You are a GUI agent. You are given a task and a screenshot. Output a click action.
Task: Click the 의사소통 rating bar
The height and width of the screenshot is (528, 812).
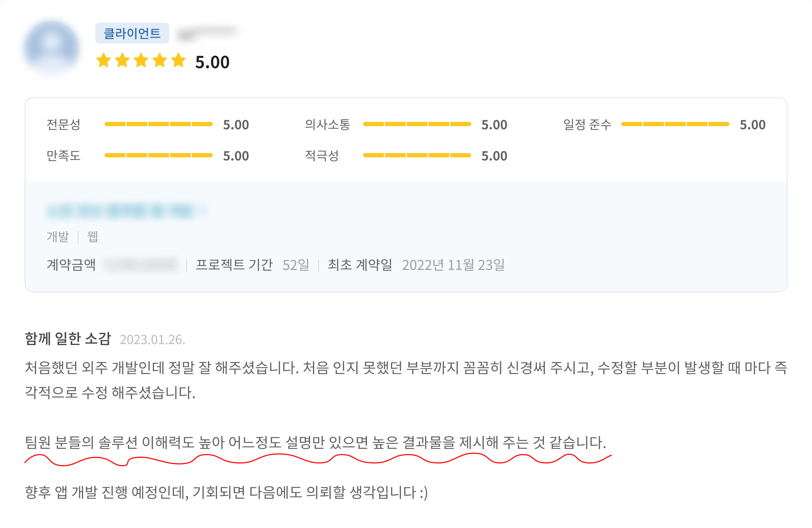point(417,124)
